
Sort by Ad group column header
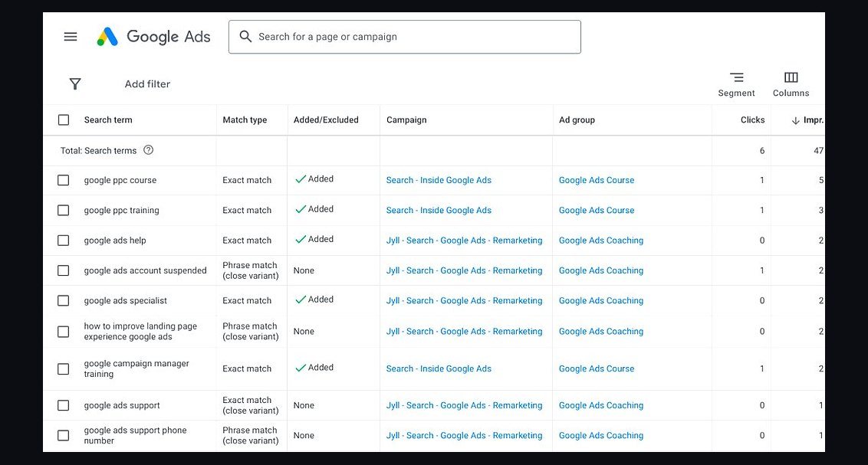[577, 120]
